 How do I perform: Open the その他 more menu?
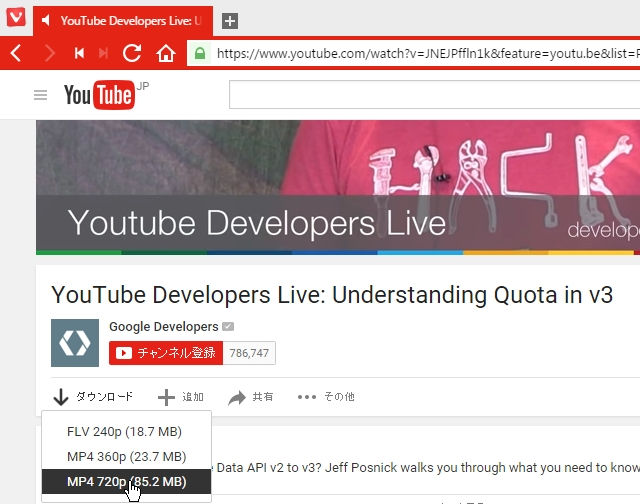(x=326, y=397)
